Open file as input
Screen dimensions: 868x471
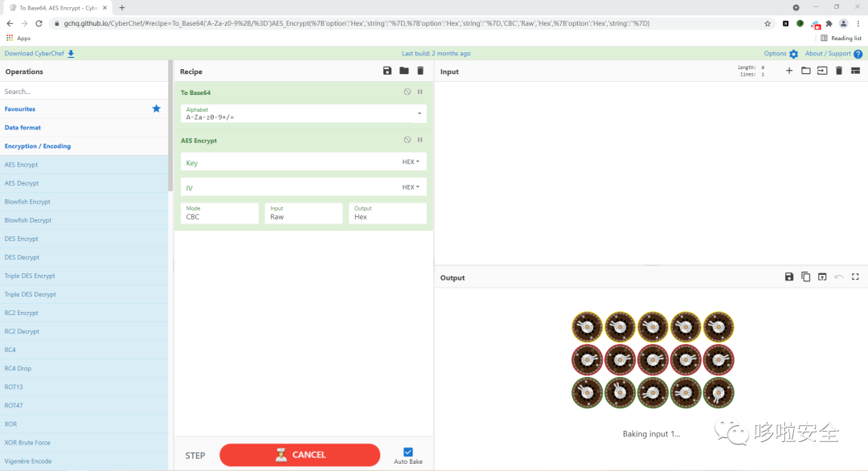822,71
